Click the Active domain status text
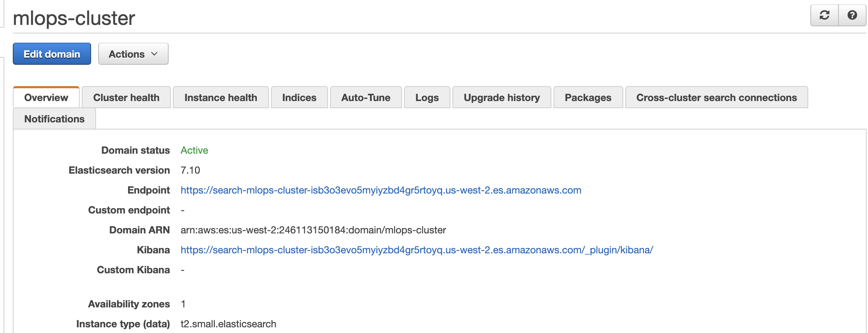 tap(194, 150)
